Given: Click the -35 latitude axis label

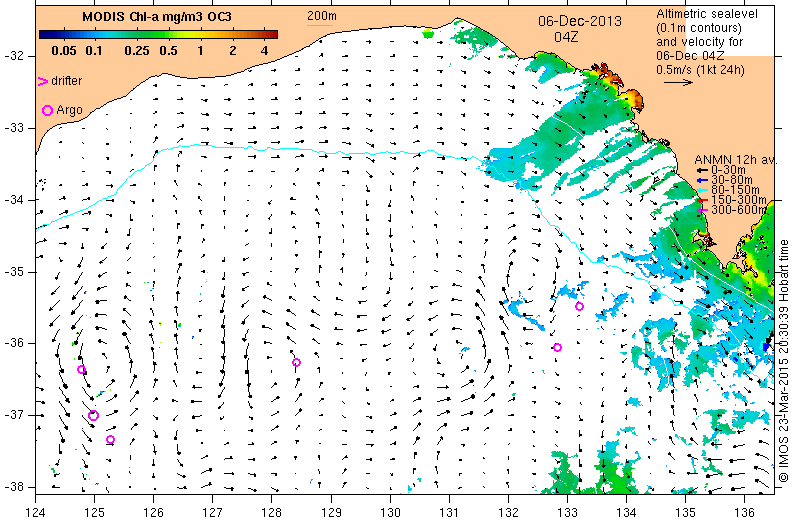Looking at the screenshot, I should [x=14, y=272].
